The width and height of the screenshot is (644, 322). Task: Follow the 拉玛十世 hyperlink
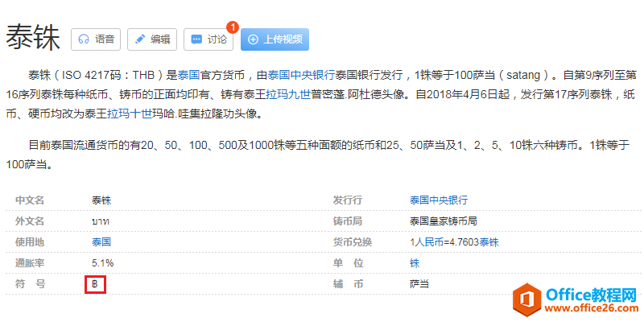click(x=130, y=114)
